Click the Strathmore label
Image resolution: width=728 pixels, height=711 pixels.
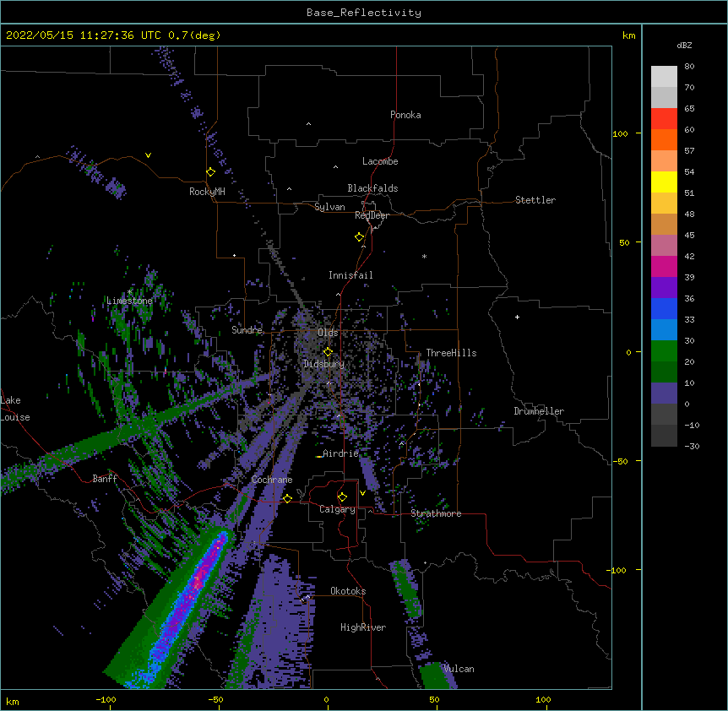click(436, 513)
